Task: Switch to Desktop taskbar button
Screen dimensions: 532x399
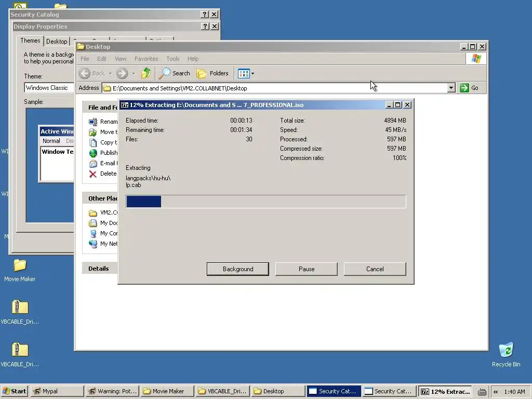Action: click(278, 391)
